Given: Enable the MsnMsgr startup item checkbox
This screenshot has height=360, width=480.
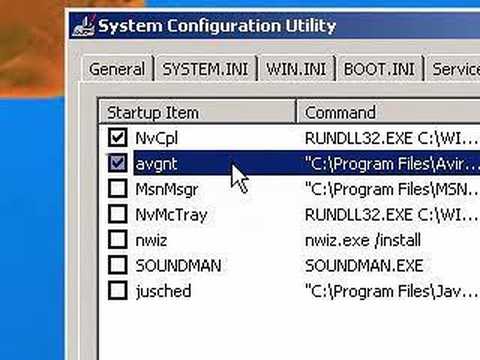Looking at the screenshot, I should [117, 189].
